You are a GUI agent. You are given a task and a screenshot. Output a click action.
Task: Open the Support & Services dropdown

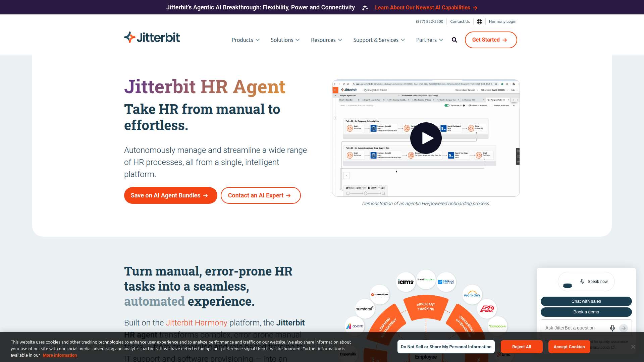[379, 40]
